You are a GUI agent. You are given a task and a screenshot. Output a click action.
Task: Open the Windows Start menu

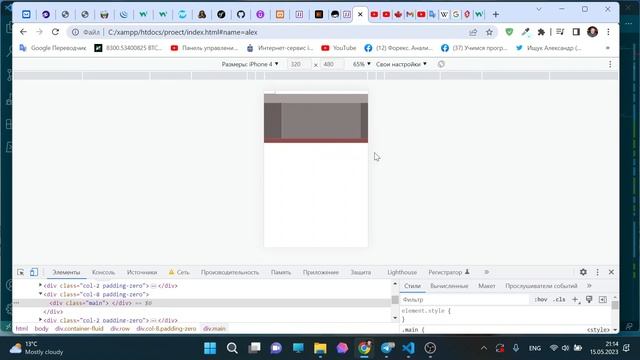210,348
